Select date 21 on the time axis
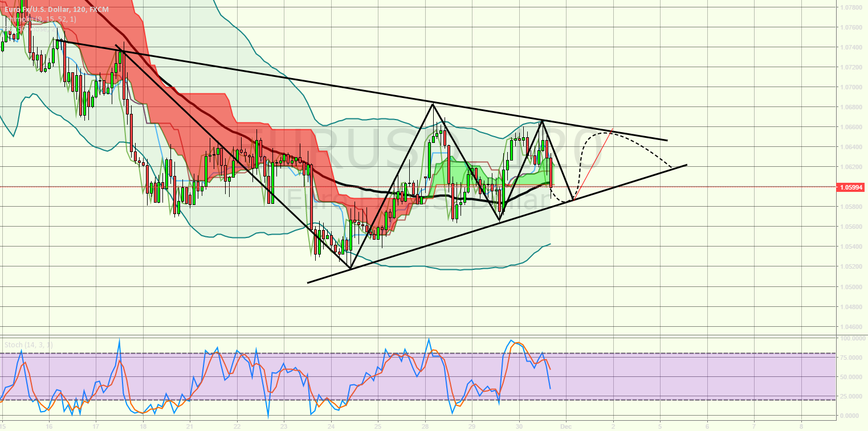This screenshot has height=431, width=868. (190, 425)
